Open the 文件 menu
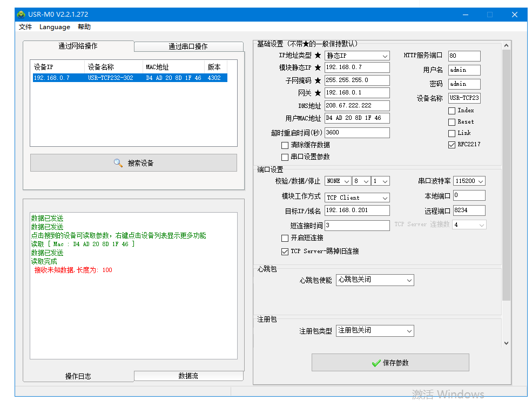Viewport: 532px width, 401px height. click(25, 27)
